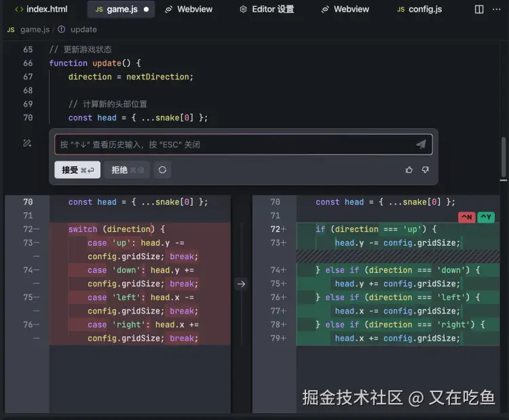Focus the inline AI prompt input field
This screenshot has width=509, height=420.
click(x=244, y=144)
